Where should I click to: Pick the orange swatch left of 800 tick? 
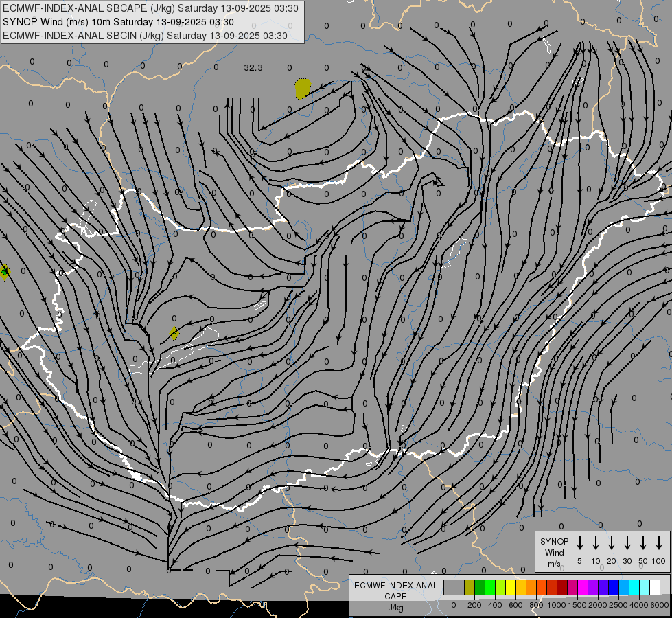(531, 587)
